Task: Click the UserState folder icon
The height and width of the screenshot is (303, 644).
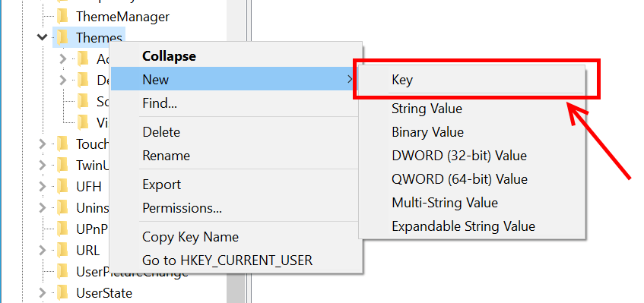Action: pyautogui.click(x=62, y=293)
